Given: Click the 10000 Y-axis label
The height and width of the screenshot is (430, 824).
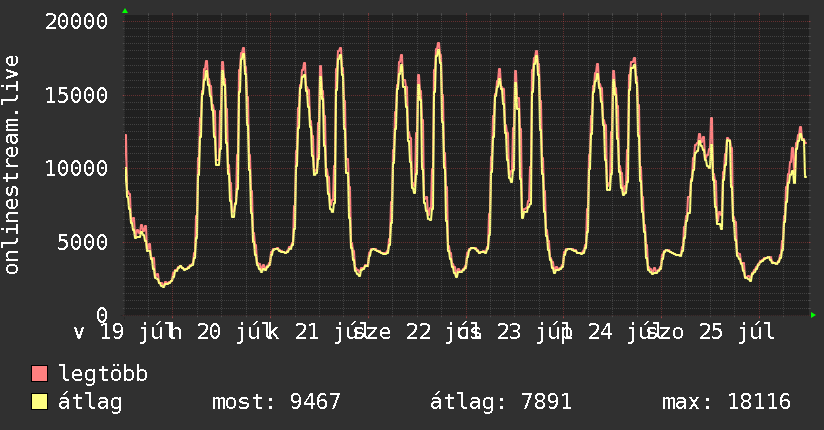Looking at the screenshot, I should pyautogui.click(x=76, y=169).
